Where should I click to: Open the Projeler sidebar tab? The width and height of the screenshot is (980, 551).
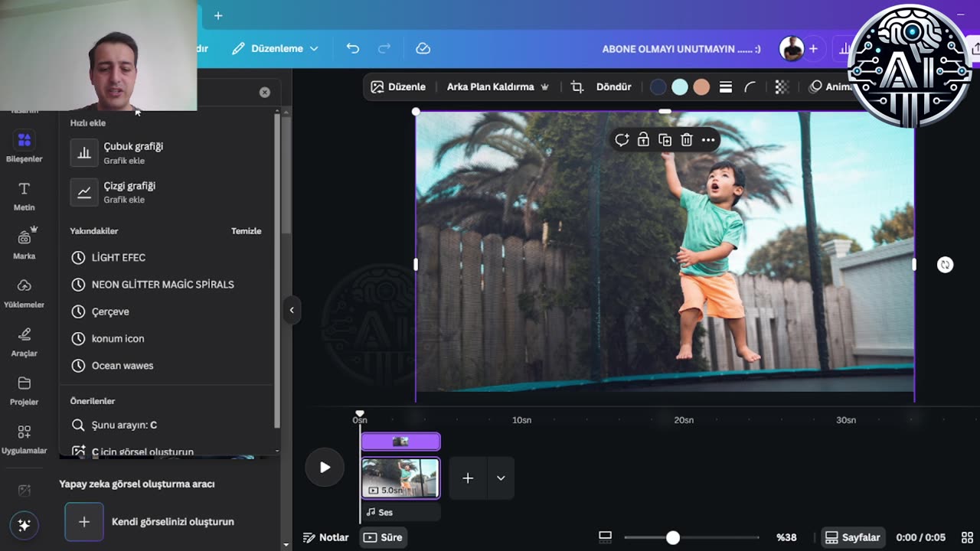[24, 390]
